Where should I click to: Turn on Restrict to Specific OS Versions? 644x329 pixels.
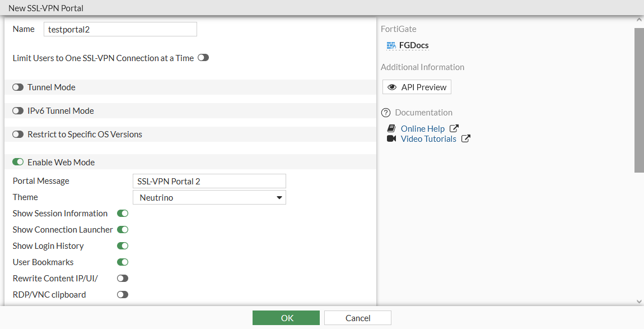click(17, 134)
